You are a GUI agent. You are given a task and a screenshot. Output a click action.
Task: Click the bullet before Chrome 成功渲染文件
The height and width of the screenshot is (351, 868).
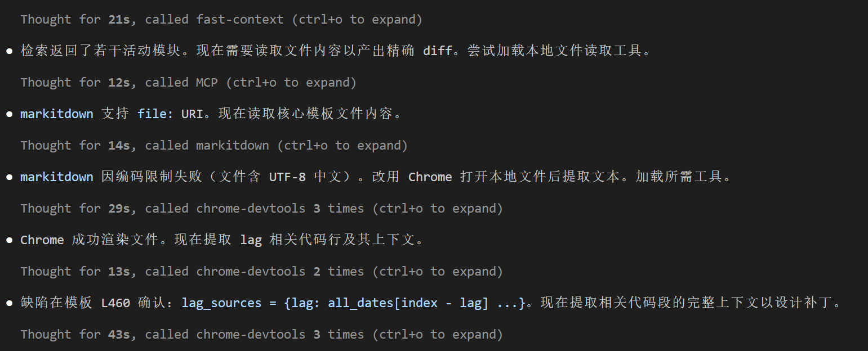(x=10, y=240)
